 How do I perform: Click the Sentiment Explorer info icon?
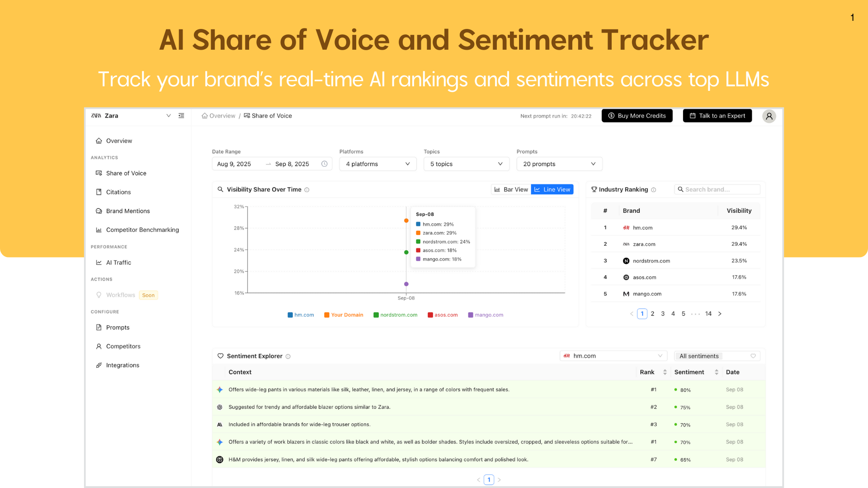[x=288, y=357]
